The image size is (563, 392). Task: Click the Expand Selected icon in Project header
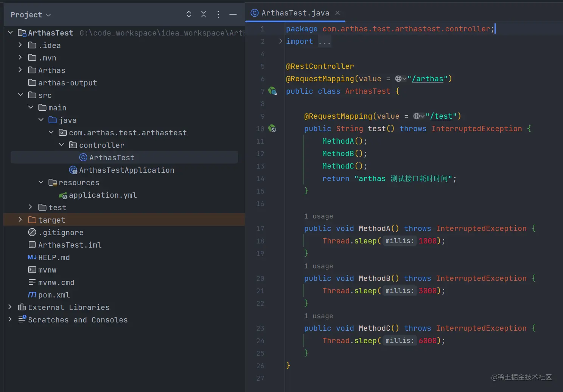[x=189, y=14]
